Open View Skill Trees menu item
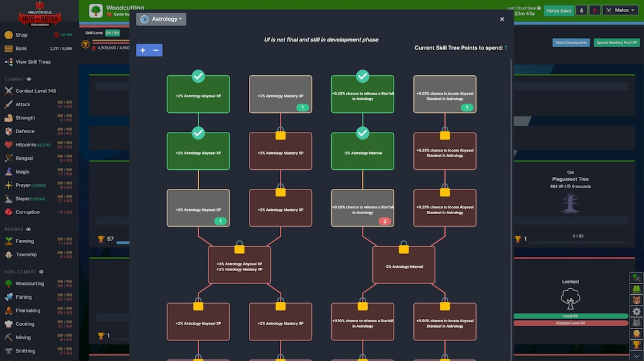This screenshot has width=644, height=361. pyautogui.click(x=33, y=62)
